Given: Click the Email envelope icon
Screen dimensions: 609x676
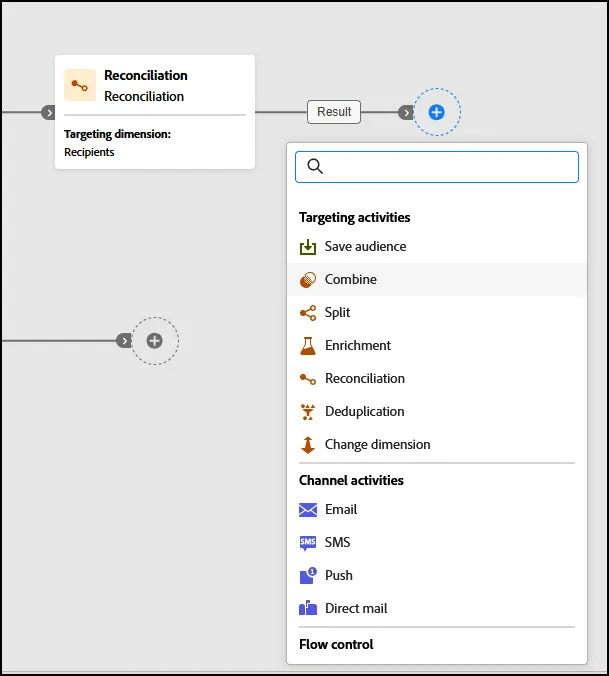Looking at the screenshot, I should (308, 510).
